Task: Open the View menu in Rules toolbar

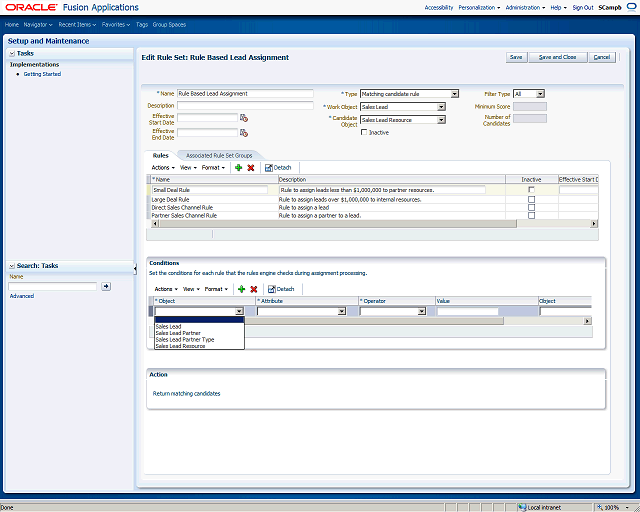Action: point(188,167)
